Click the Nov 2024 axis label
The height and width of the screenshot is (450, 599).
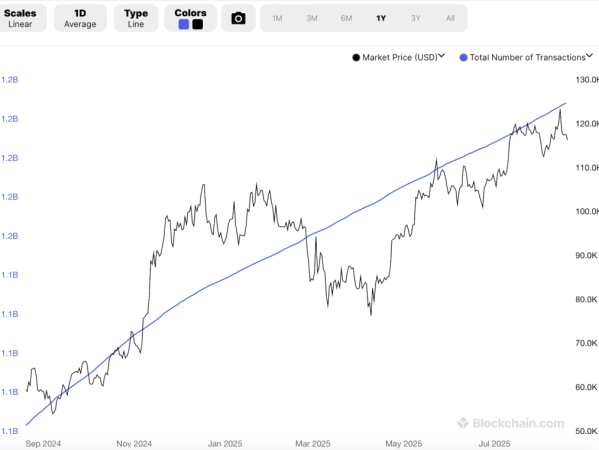[134, 444]
